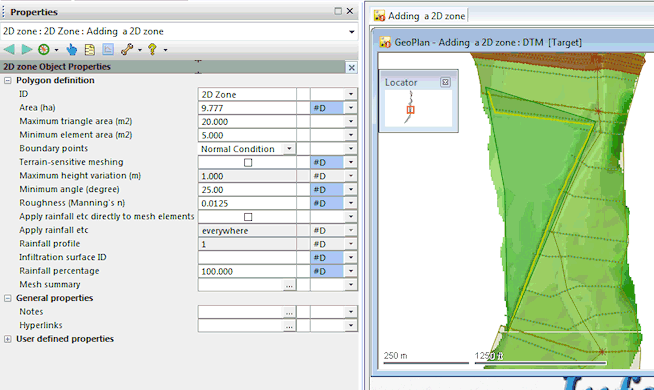Open the dropdown arrow beside the help icon
This screenshot has height=390, width=654.
tap(166, 50)
